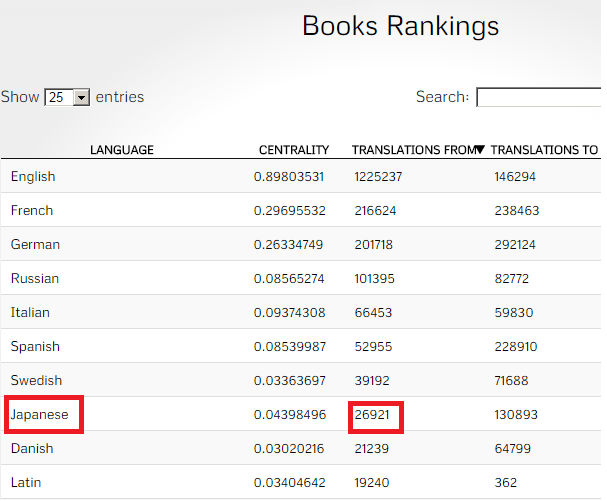
Task: Click centrality value 0.08539987
Action: click(x=290, y=347)
